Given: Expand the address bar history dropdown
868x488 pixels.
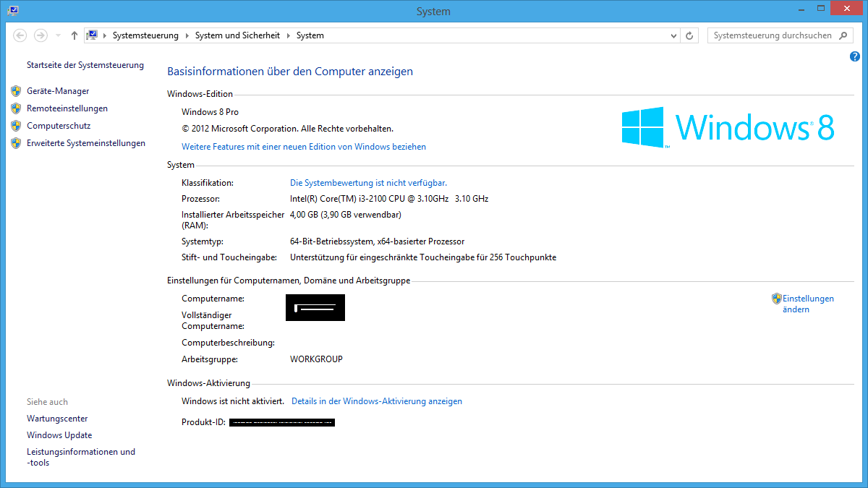Looking at the screenshot, I should click(x=674, y=35).
